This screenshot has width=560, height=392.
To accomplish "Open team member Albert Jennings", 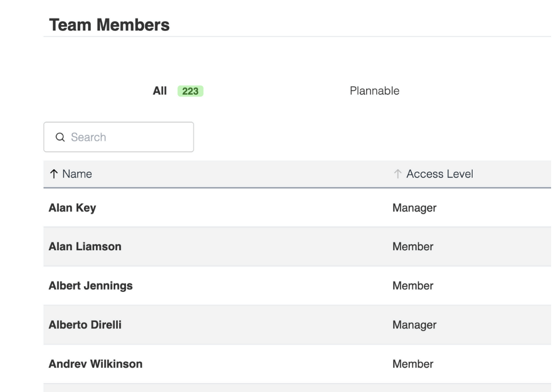I will (x=90, y=286).
